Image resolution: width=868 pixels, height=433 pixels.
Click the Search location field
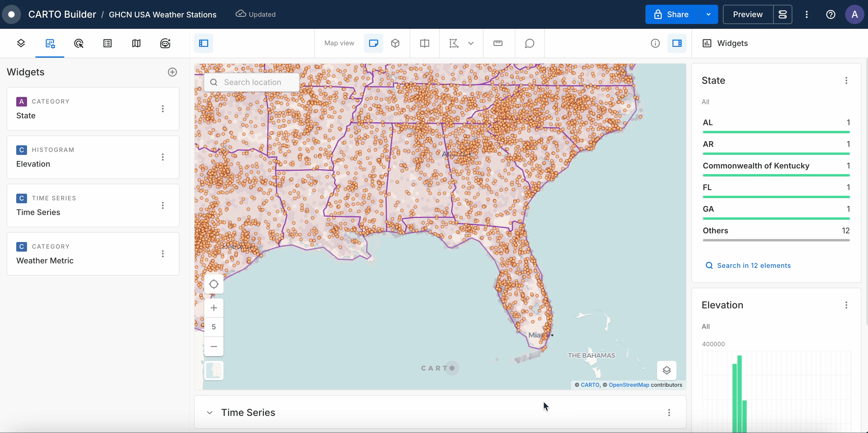(x=252, y=82)
